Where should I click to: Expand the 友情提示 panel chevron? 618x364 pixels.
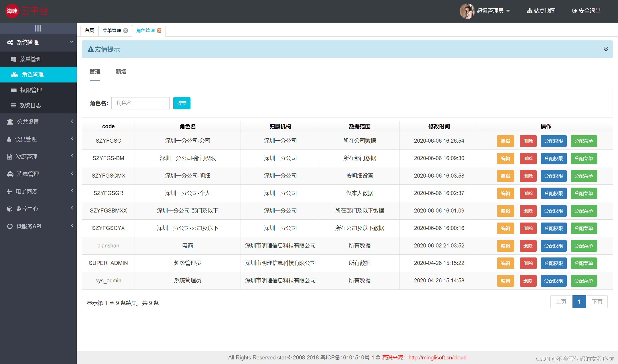tap(606, 49)
